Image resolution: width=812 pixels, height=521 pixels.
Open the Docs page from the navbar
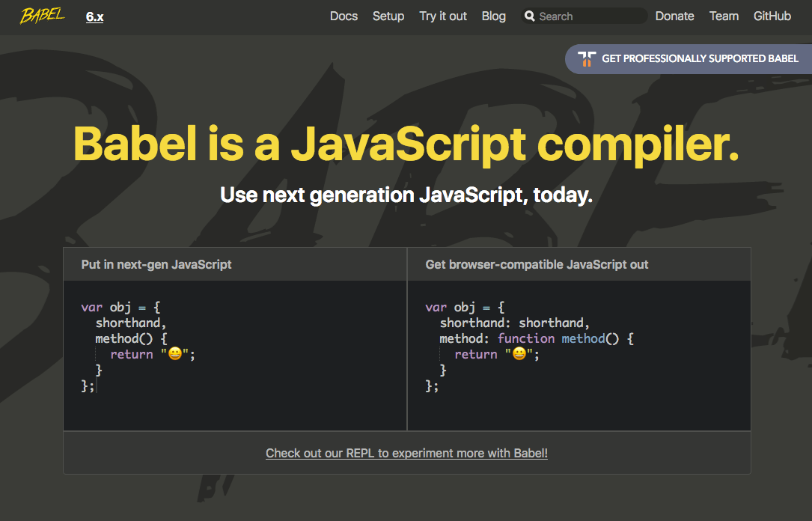tap(344, 16)
